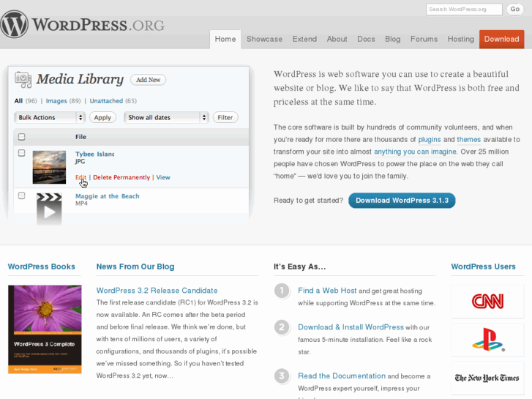The width and height of the screenshot is (532, 399).
Task: Click the Search WordPress.org field
Action: (464, 10)
